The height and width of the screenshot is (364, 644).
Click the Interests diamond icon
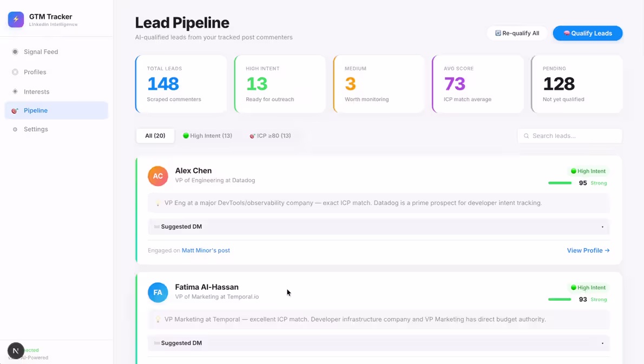(x=15, y=91)
